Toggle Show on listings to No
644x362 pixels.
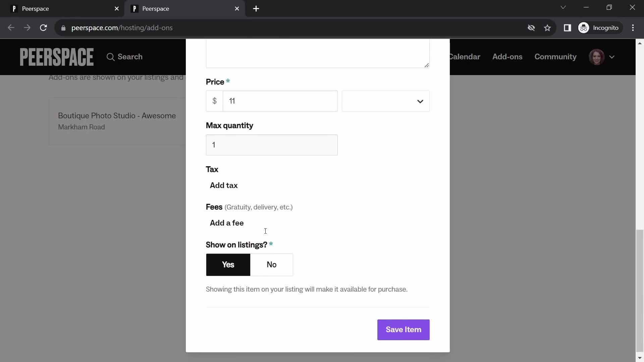271,264
